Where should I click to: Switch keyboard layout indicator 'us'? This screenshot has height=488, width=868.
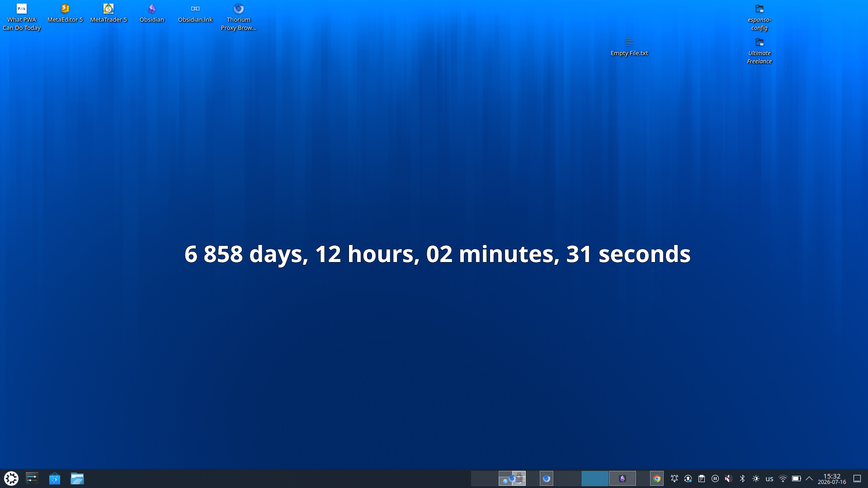point(769,479)
